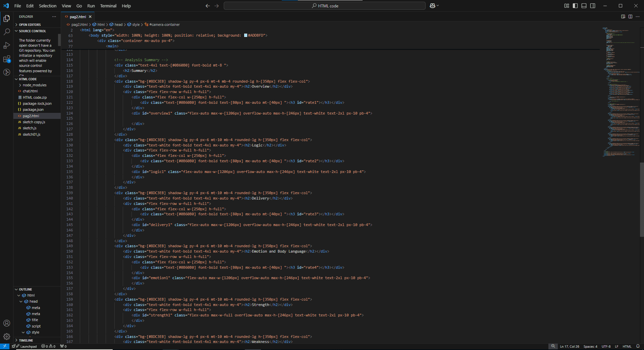Select the pag2.html editor tab
The height and width of the screenshot is (350, 644).
(77, 17)
